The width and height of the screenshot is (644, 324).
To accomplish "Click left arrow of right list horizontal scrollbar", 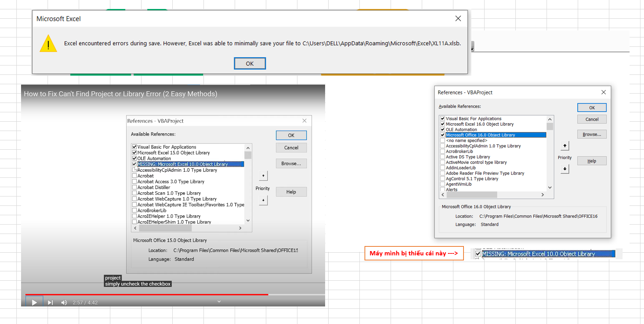I will coord(443,195).
